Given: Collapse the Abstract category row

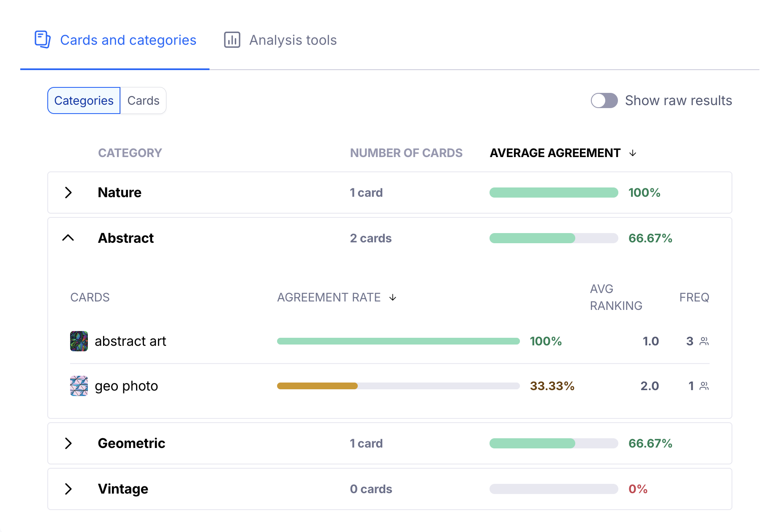Looking at the screenshot, I should point(68,238).
